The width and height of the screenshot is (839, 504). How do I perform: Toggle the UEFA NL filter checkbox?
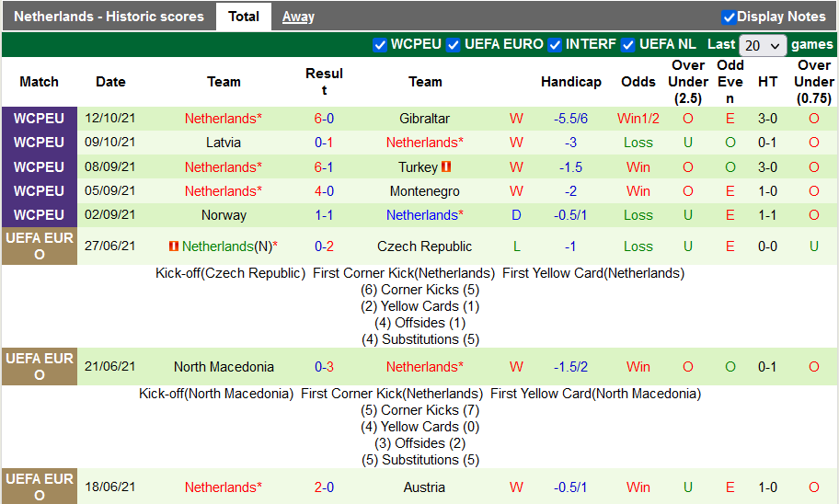628,44
